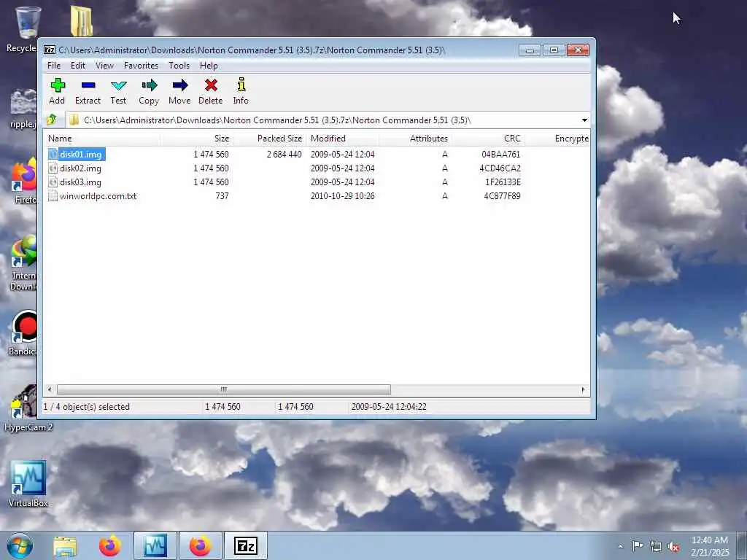
Task: Open Action Center flag tray icon
Action: point(638,545)
